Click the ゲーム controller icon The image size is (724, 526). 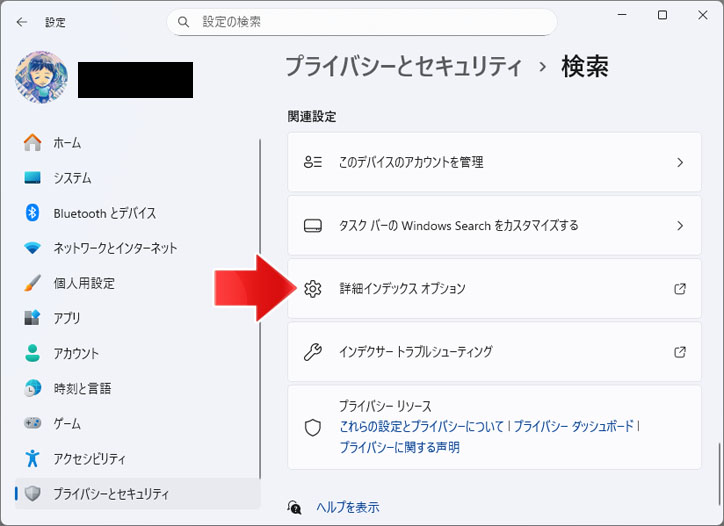pyautogui.click(x=32, y=424)
